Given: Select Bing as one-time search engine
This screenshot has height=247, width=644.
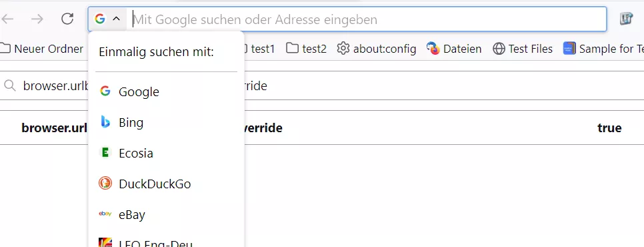Looking at the screenshot, I should pos(167,122).
